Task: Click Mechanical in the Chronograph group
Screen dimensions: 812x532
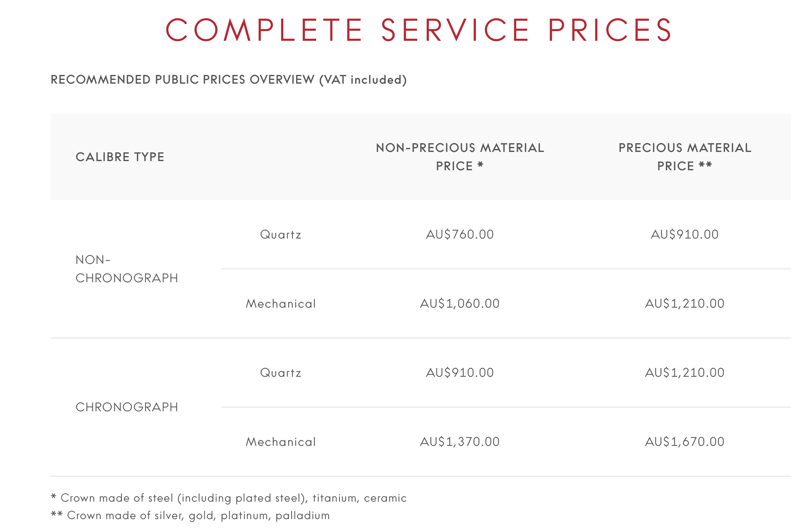Action: click(281, 442)
